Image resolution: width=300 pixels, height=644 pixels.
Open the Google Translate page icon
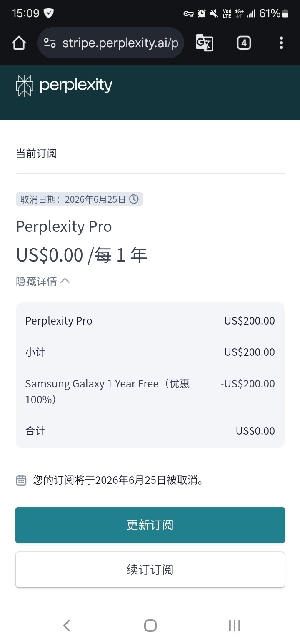tap(204, 43)
